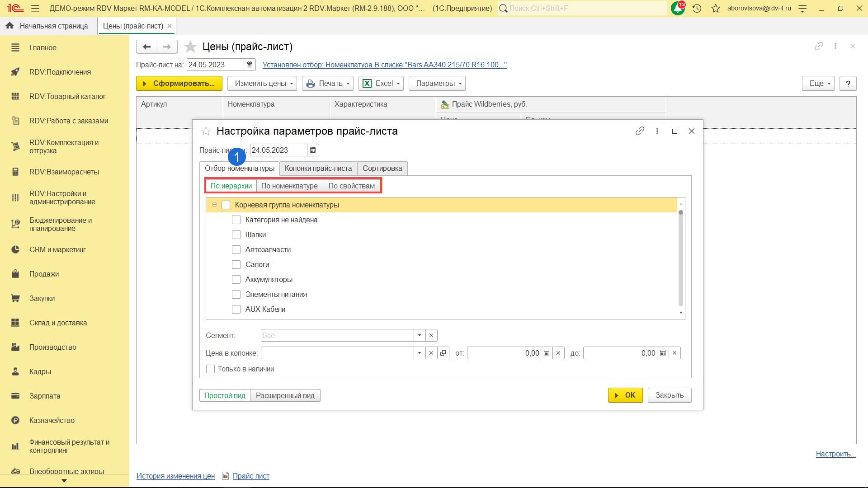Open the RDV:Товарный каталог section
The width and height of the screenshot is (868, 488).
tap(67, 96)
